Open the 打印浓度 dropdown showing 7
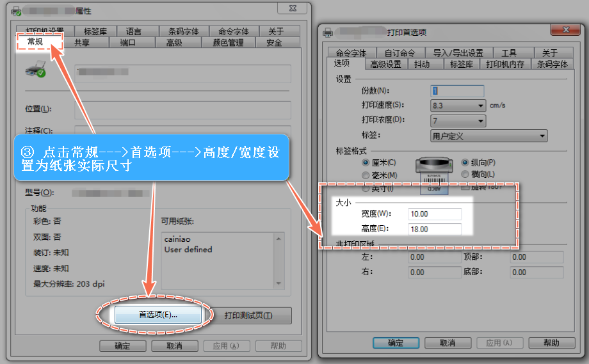Viewport: 589px width, 364px height. pyautogui.click(x=458, y=121)
